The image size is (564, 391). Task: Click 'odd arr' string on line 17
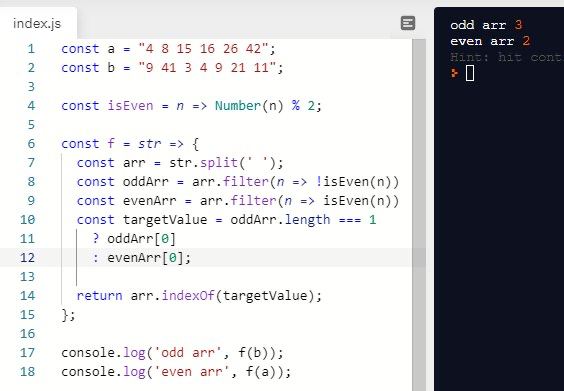(188, 353)
